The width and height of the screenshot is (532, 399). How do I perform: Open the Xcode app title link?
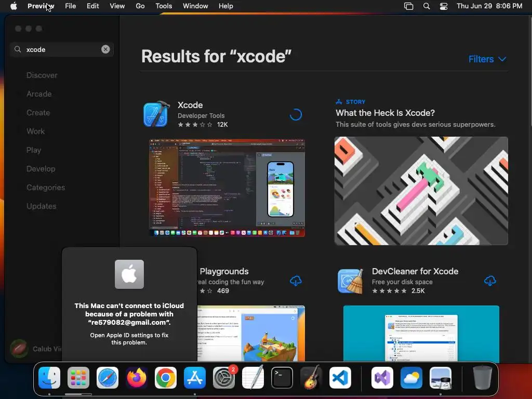(190, 105)
